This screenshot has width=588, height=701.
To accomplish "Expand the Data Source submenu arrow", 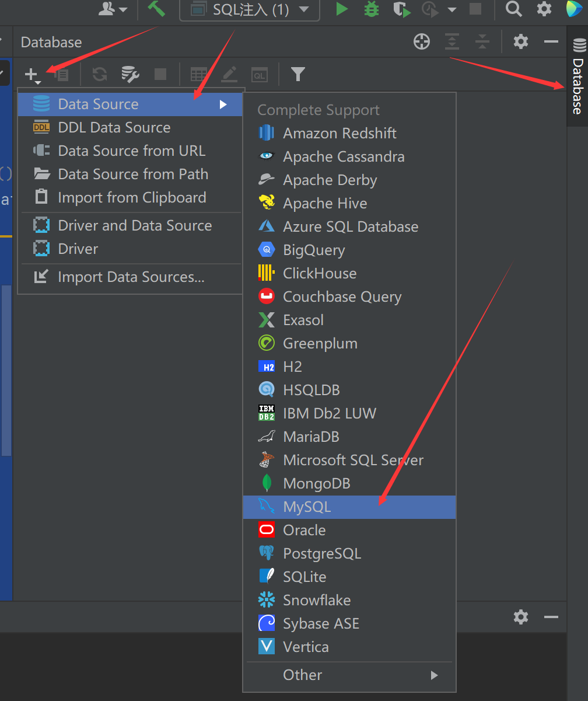I will tap(223, 104).
